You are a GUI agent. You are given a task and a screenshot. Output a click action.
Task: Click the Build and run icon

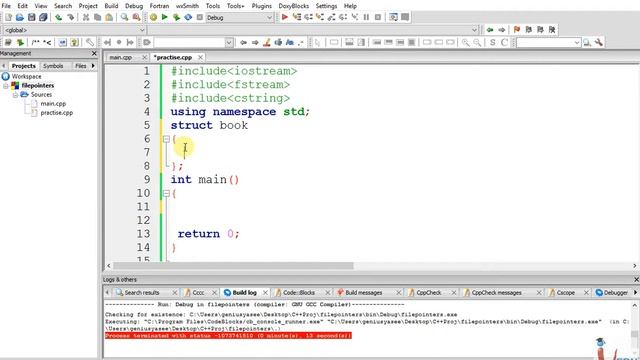tap(176, 18)
